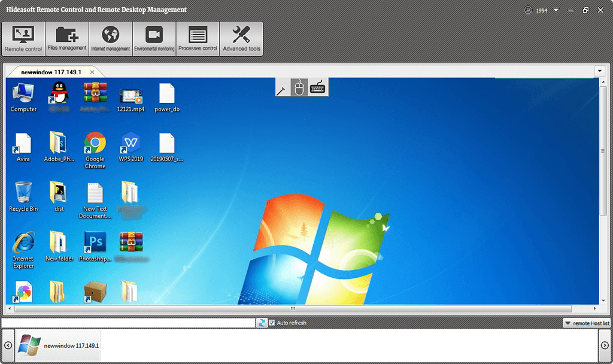Click the user account avatar icon
613x364 pixels.
pyautogui.click(x=528, y=10)
